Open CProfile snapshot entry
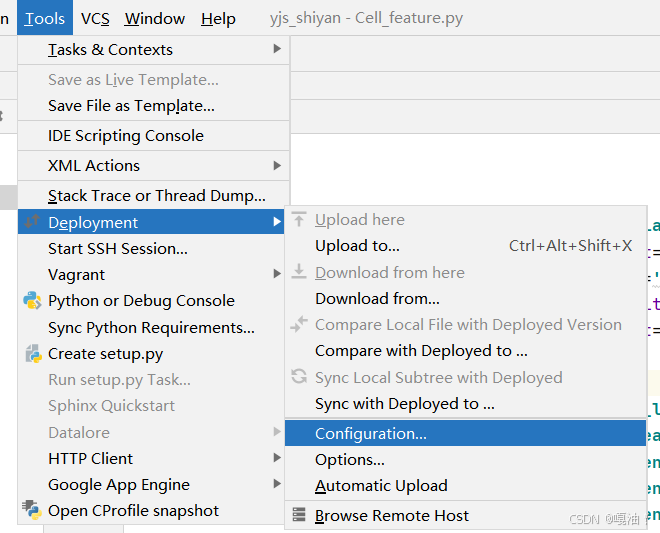The height and width of the screenshot is (533, 660). click(151, 511)
